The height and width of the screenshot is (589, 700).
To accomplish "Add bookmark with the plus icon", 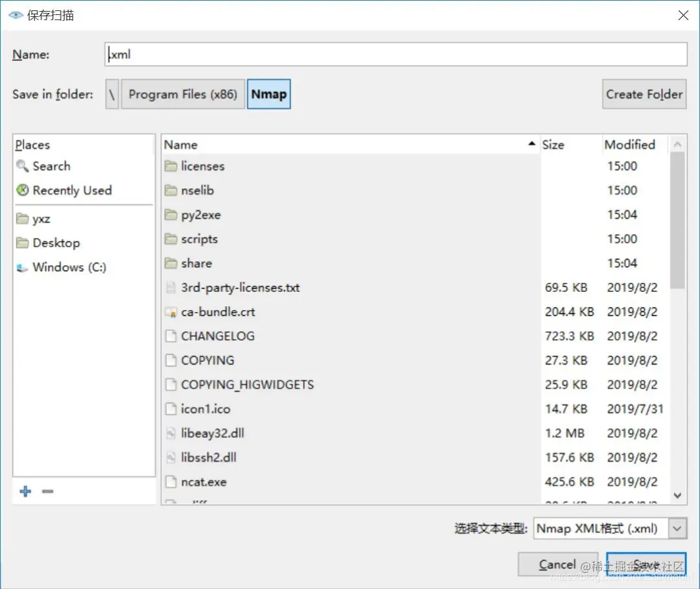I will [25, 491].
